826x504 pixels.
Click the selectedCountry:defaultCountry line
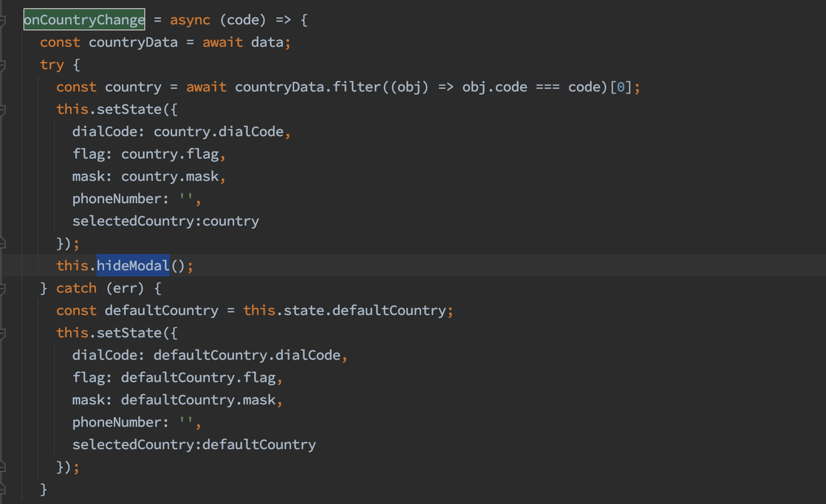[x=194, y=444]
